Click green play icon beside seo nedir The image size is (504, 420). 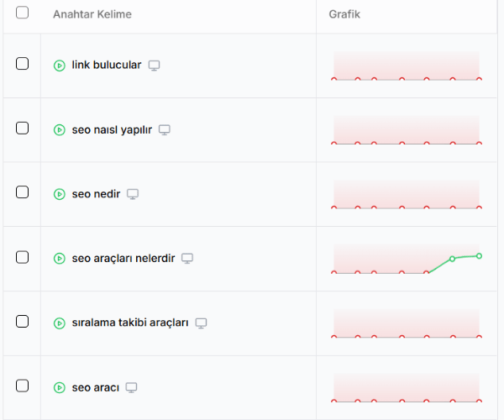pyautogui.click(x=59, y=194)
